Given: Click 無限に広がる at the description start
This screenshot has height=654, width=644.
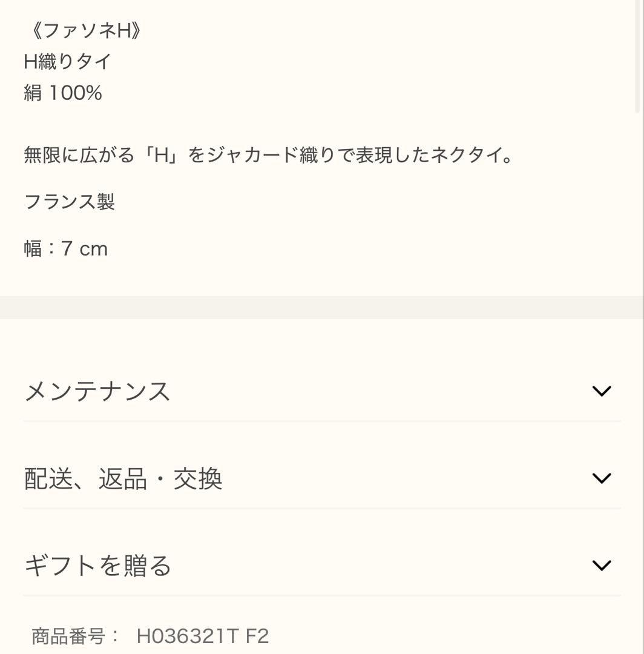Looking at the screenshot, I should 79,156.
